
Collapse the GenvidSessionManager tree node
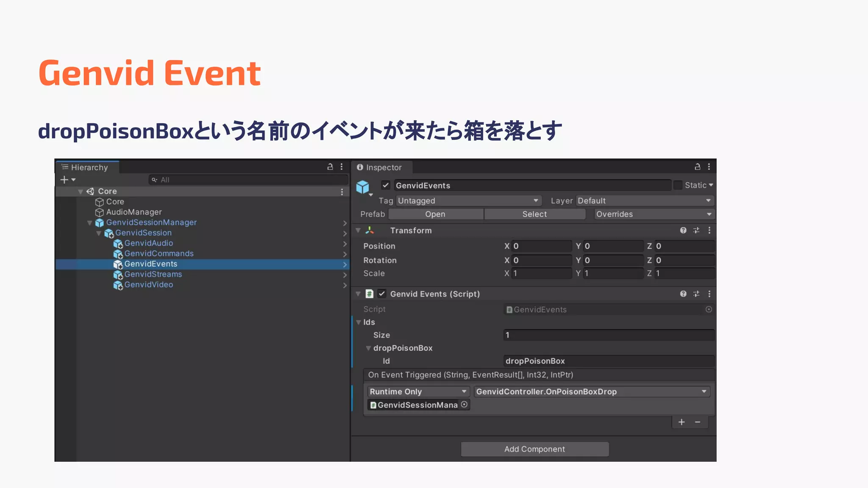pyautogui.click(x=89, y=223)
